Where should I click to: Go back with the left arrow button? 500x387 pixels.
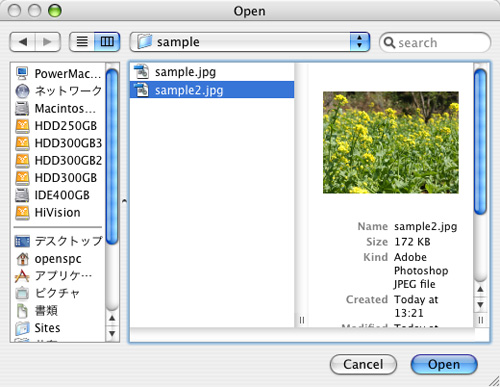click(x=23, y=42)
